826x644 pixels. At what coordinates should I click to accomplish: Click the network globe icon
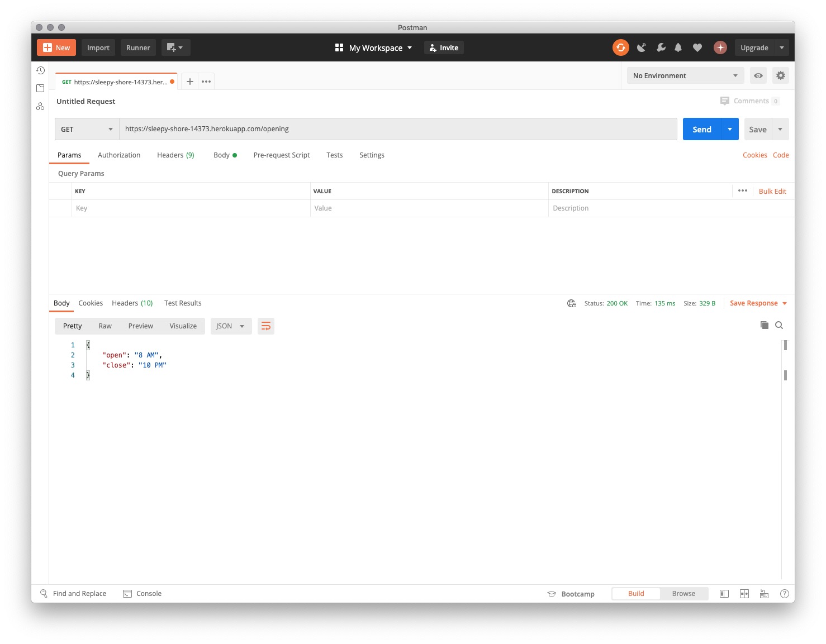[x=572, y=303]
